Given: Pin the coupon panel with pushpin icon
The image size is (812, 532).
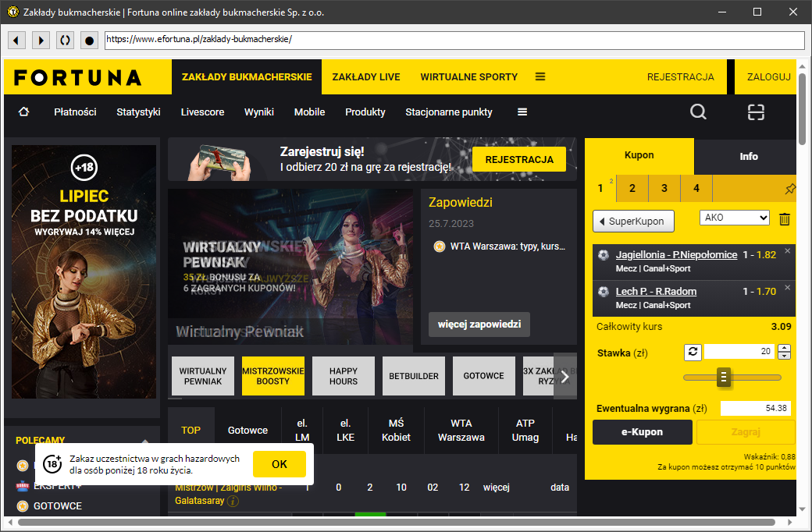Looking at the screenshot, I should (790, 189).
